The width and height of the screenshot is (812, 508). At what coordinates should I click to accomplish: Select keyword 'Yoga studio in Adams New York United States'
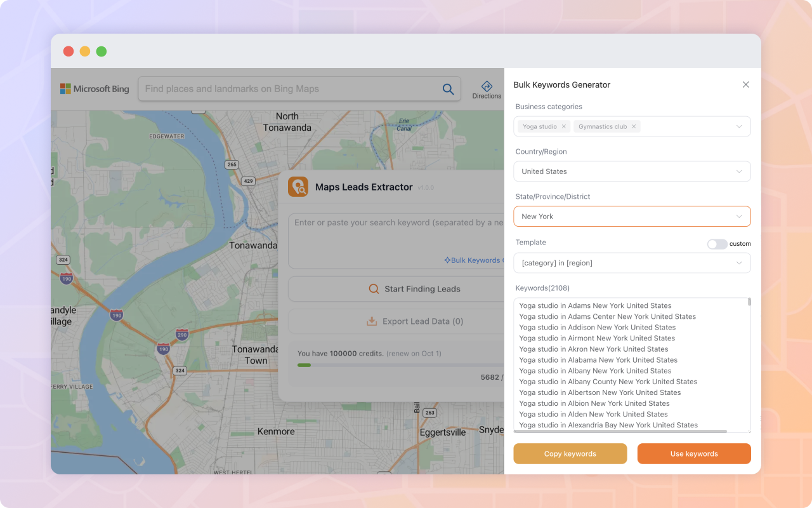(595, 305)
